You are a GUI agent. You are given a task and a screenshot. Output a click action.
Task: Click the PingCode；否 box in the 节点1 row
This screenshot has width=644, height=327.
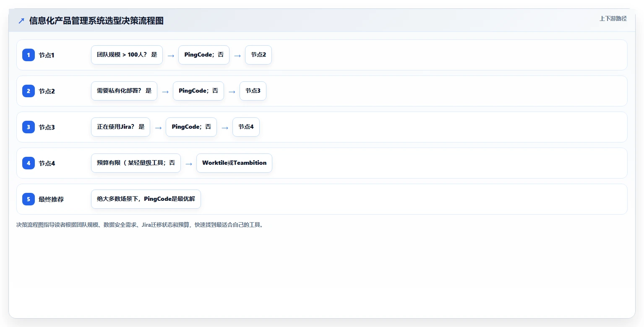point(204,55)
